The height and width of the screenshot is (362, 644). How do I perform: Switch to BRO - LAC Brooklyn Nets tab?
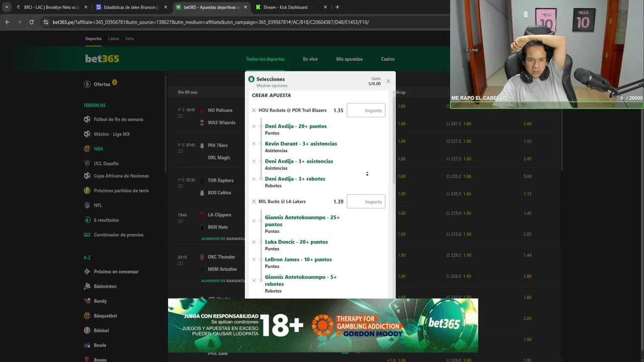pyautogui.click(x=50, y=7)
